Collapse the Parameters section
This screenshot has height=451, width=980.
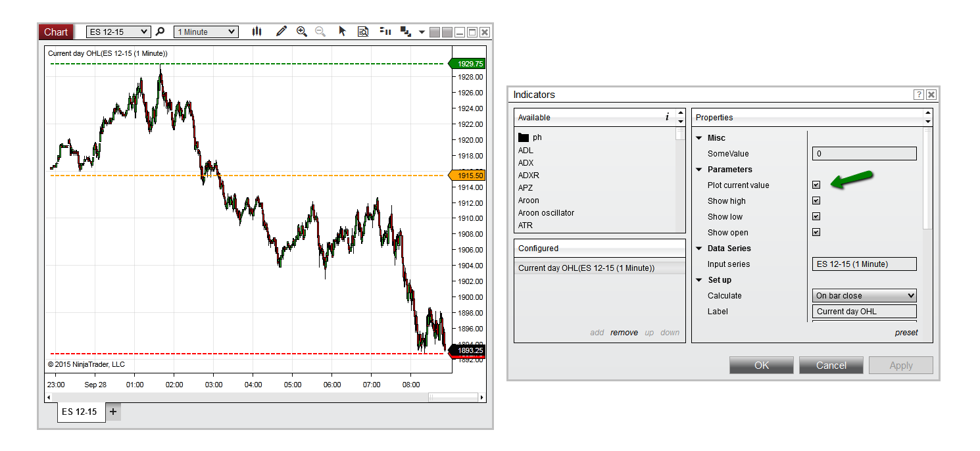coord(699,170)
